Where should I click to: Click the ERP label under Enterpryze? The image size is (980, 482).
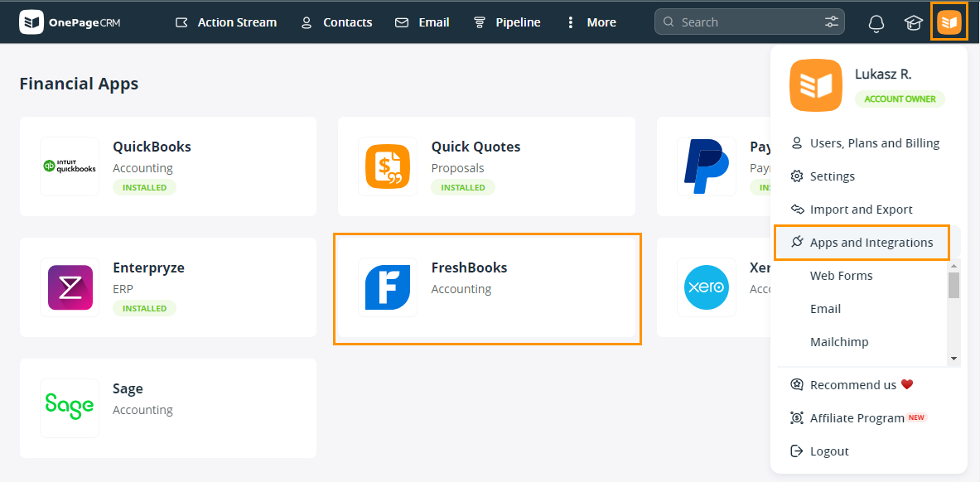(x=123, y=289)
